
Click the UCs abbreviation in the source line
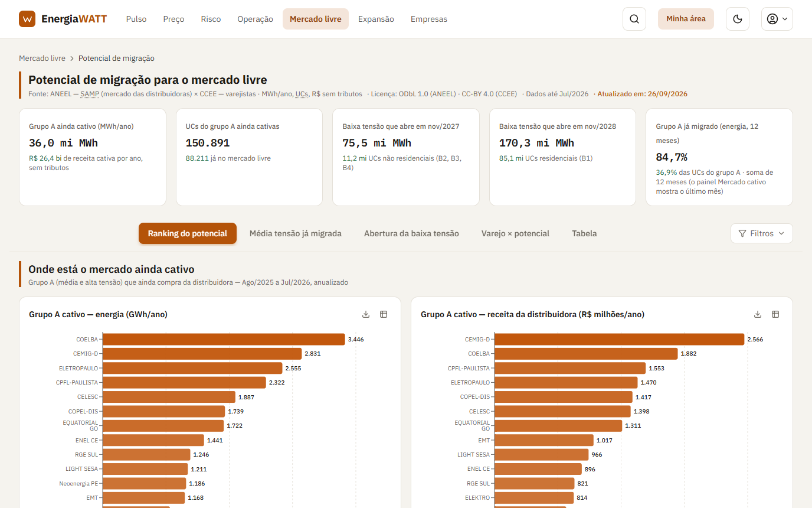click(x=302, y=94)
